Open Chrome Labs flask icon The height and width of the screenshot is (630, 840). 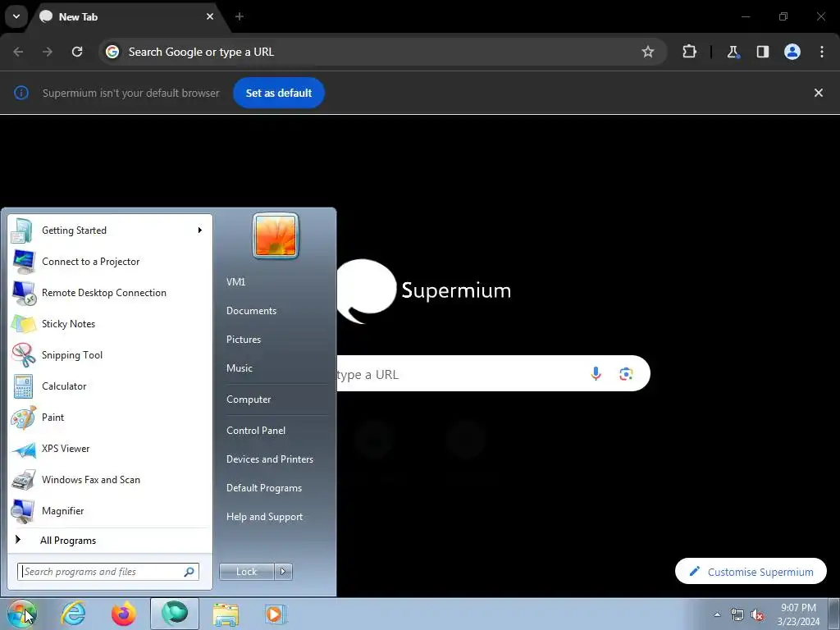[x=733, y=52]
